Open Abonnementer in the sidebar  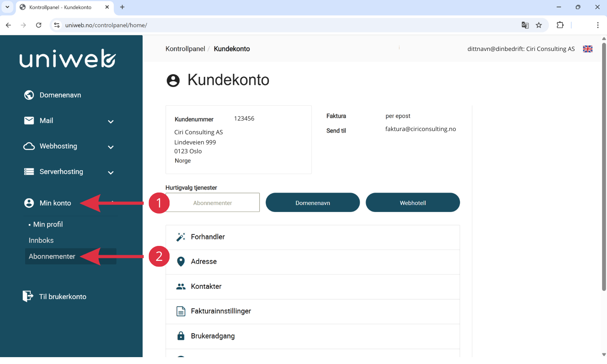click(x=71, y=256)
